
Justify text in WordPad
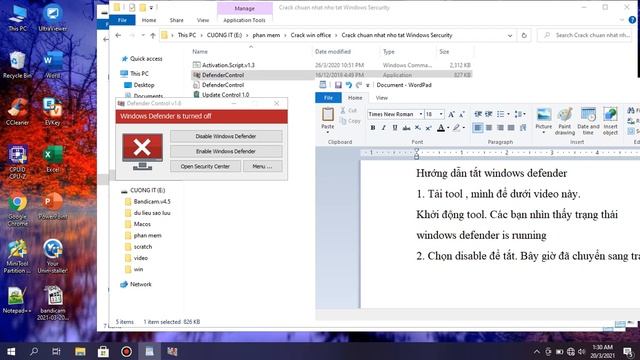click(x=511, y=128)
